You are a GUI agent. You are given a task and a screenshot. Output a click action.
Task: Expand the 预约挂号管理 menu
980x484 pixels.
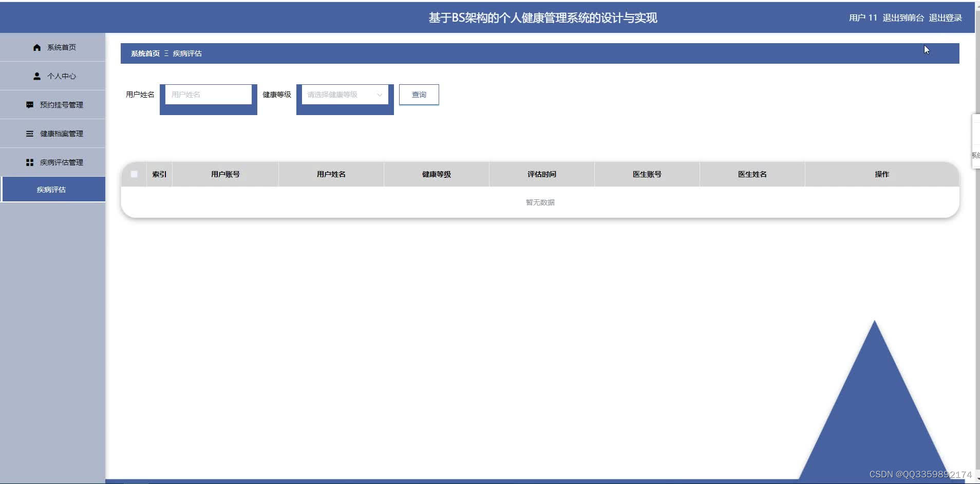pos(52,105)
